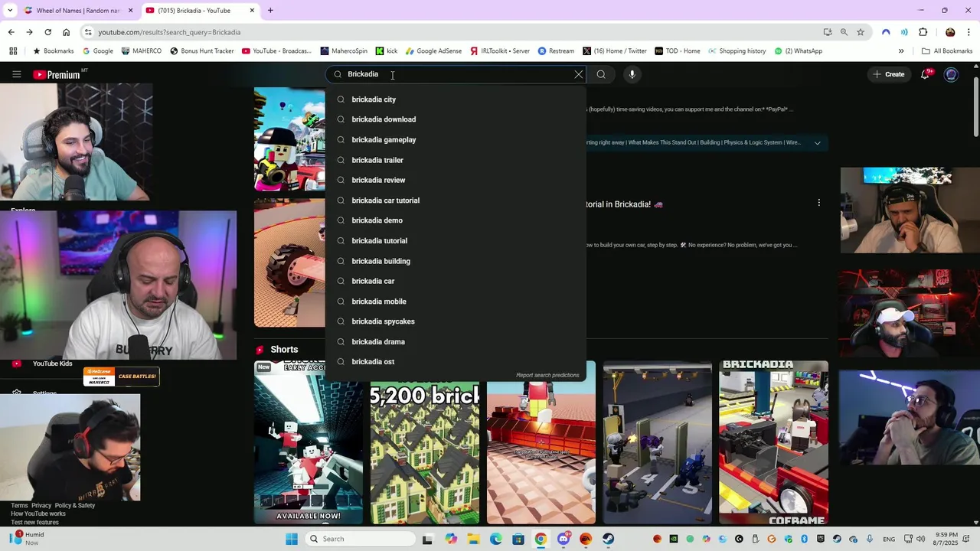Viewport: 980px width, 551px height.
Task: Start voice search with the microphone
Action: [x=632, y=74]
